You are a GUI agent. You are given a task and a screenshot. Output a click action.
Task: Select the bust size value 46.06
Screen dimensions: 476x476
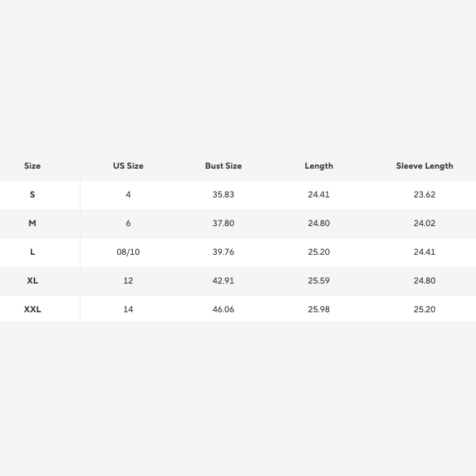tap(223, 309)
